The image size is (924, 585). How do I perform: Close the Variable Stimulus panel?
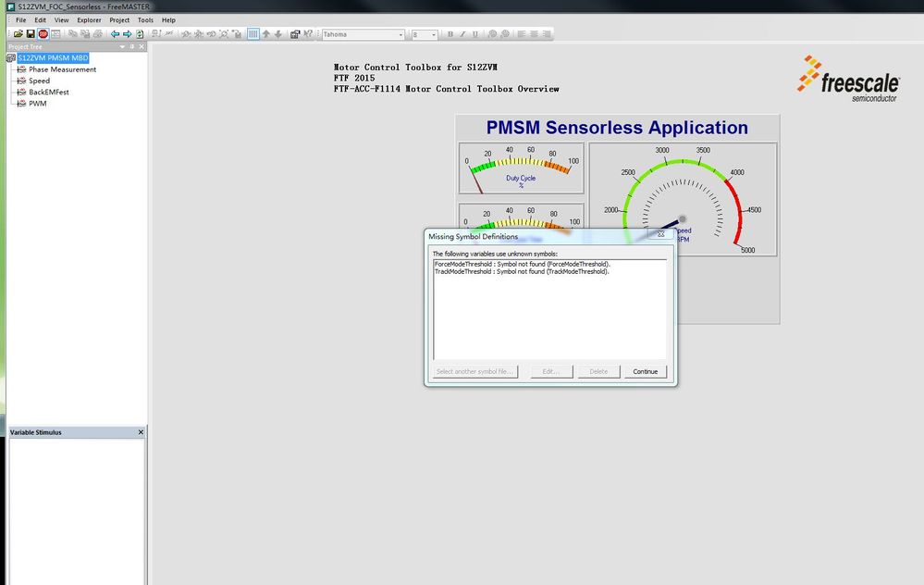pos(141,432)
